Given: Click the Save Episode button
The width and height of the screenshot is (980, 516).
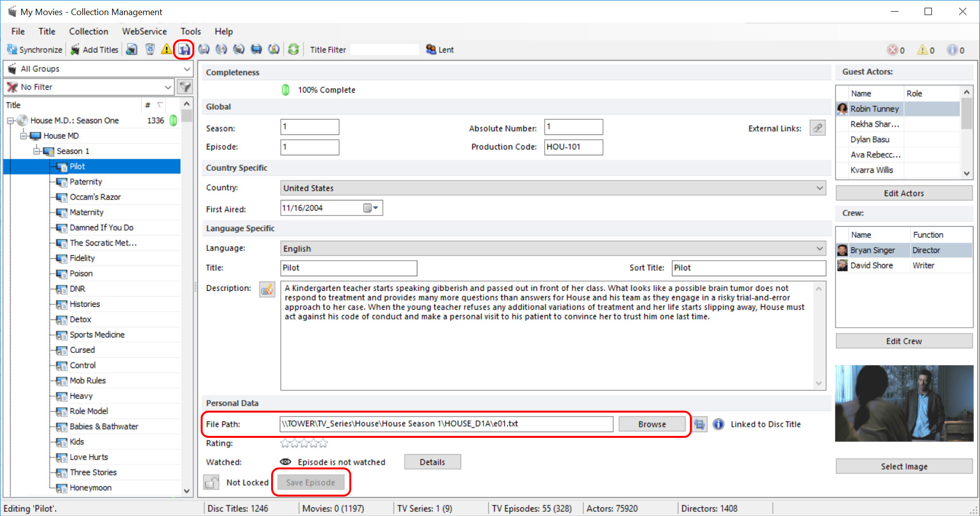Looking at the screenshot, I should coord(310,483).
